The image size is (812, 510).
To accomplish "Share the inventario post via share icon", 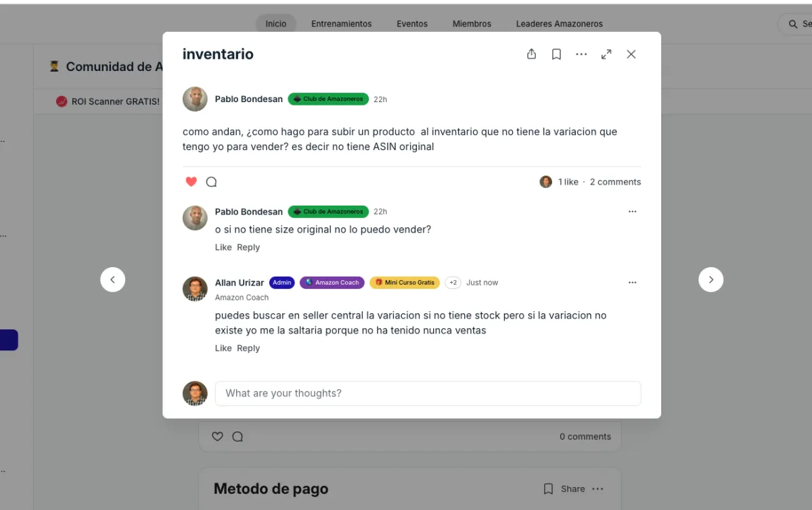I will click(531, 54).
